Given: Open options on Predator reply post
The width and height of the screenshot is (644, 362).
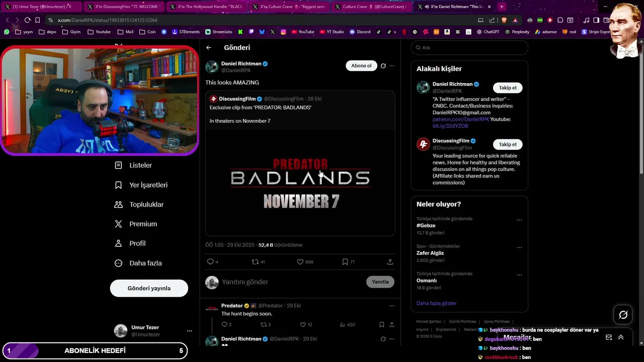Looking at the screenshot, I should [392, 306].
